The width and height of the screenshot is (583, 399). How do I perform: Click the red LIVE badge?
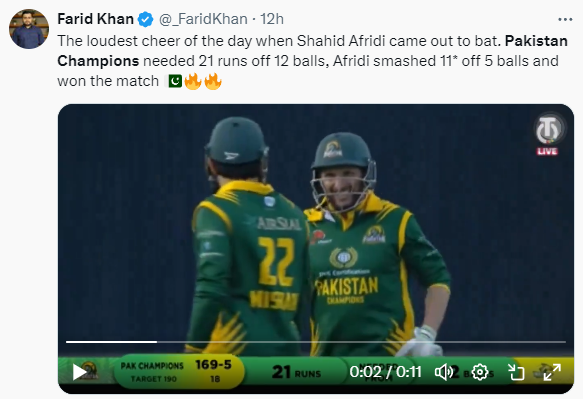(x=547, y=151)
